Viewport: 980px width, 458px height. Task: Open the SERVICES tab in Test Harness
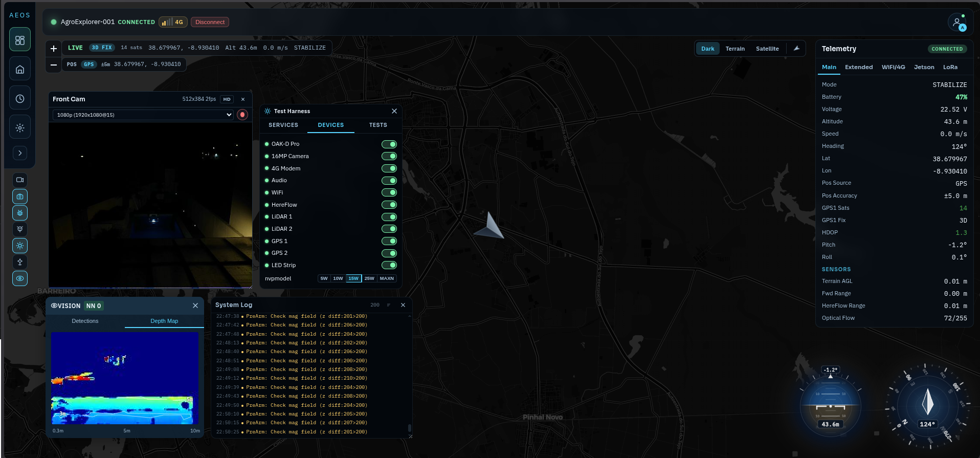(283, 125)
